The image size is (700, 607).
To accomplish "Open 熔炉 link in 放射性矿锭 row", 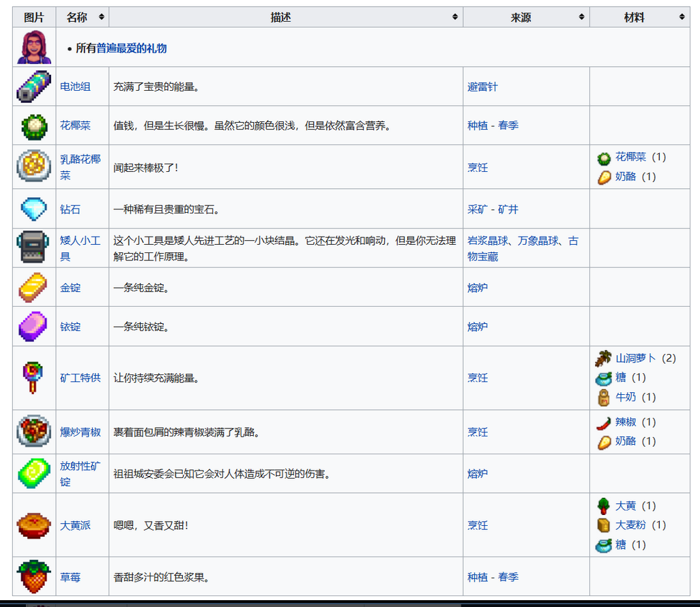I will (x=477, y=473).
